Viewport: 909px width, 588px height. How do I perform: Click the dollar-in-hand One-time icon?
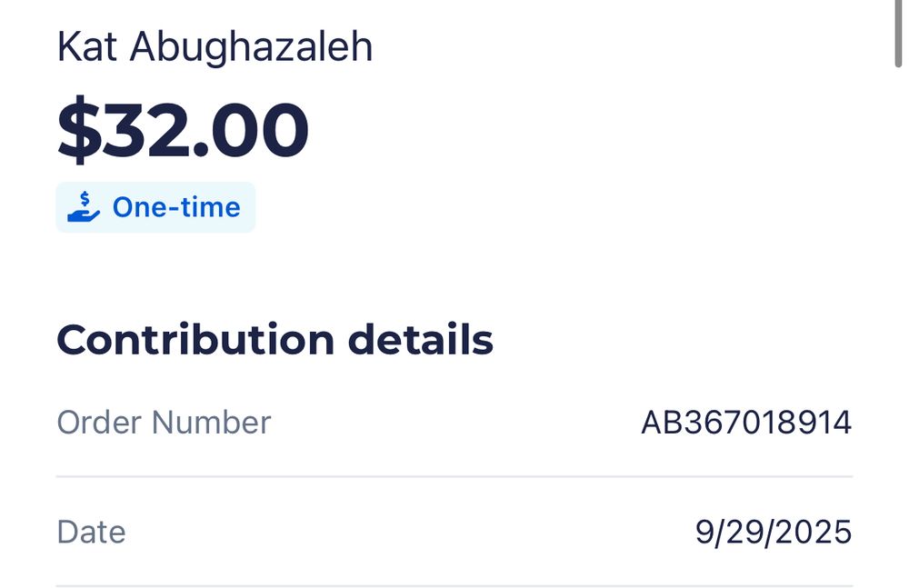click(82, 207)
